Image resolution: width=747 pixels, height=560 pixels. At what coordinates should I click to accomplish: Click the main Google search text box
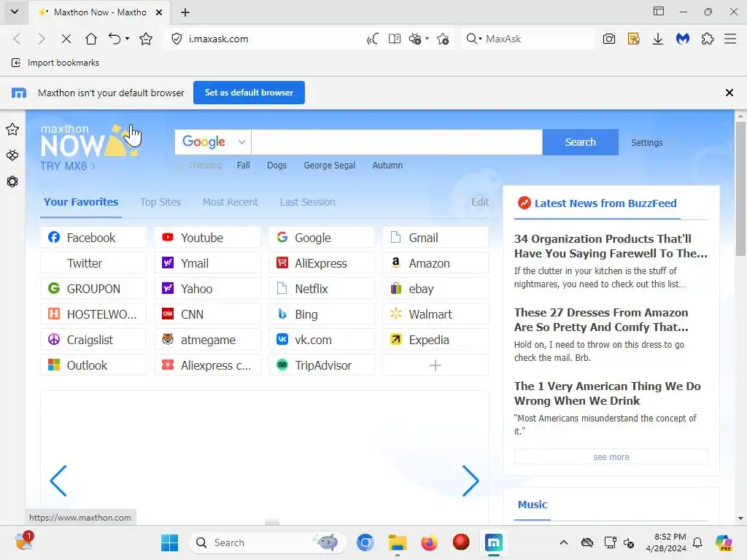click(397, 142)
